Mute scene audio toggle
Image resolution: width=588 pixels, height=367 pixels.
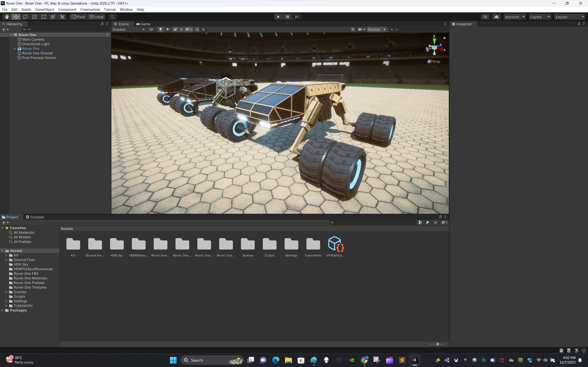click(168, 29)
